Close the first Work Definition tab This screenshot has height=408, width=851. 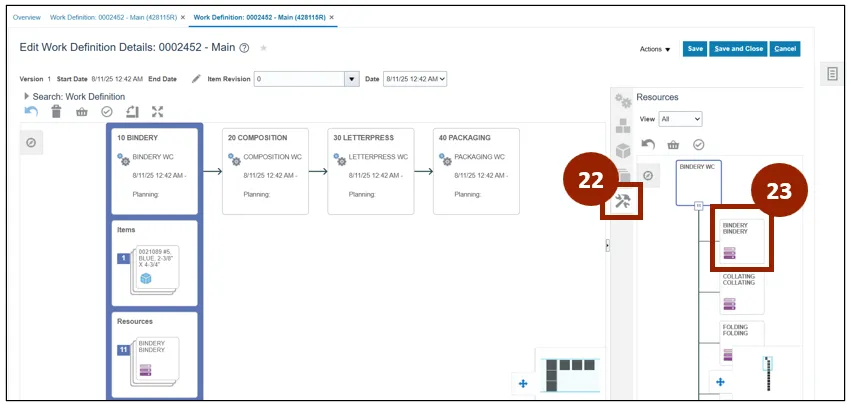click(x=183, y=17)
